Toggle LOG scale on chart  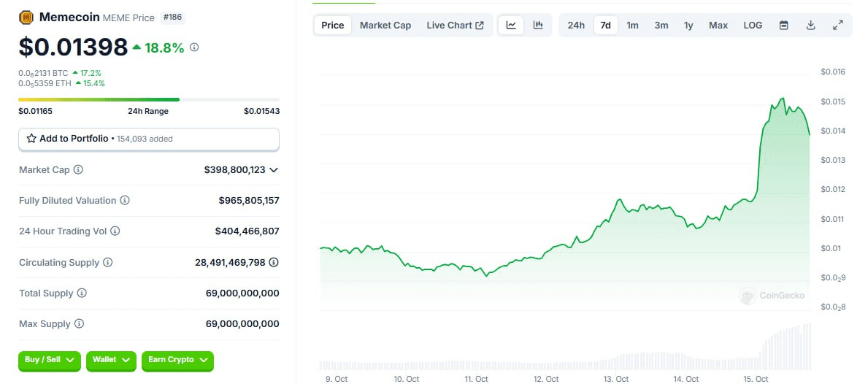click(x=753, y=26)
